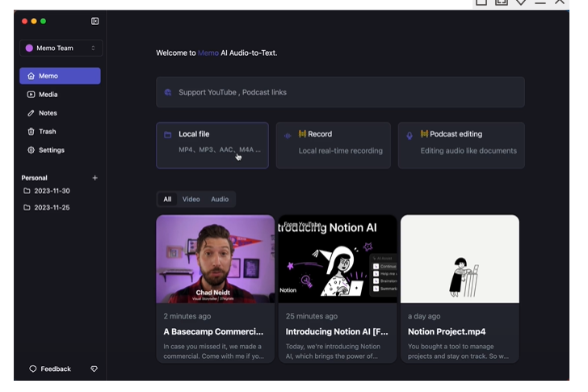The height and width of the screenshot is (392, 588).
Task: Click folder icon beside 2023-11-30
Action: pos(27,191)
